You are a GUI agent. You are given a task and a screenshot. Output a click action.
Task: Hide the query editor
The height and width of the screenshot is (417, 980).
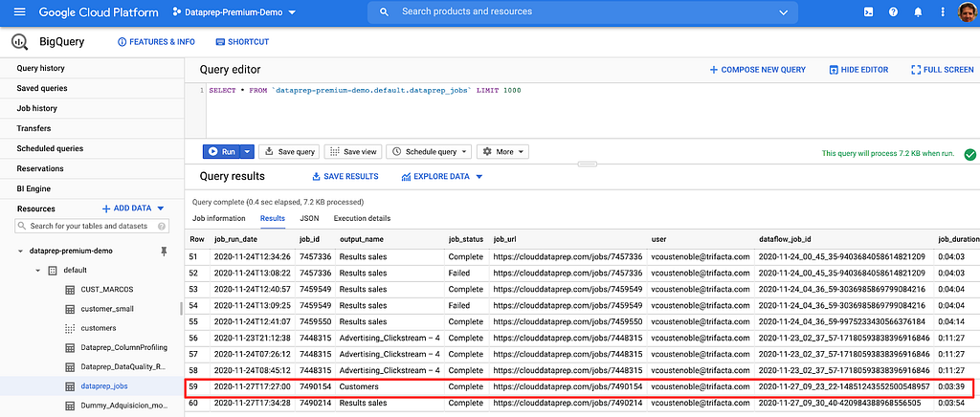coord(858,70)
